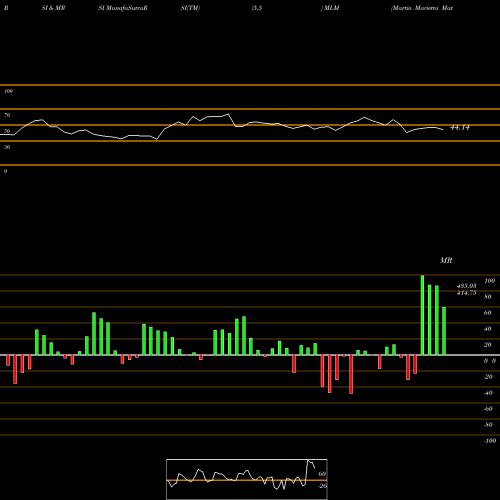Click the MR axis label 80

click(488, 297)
